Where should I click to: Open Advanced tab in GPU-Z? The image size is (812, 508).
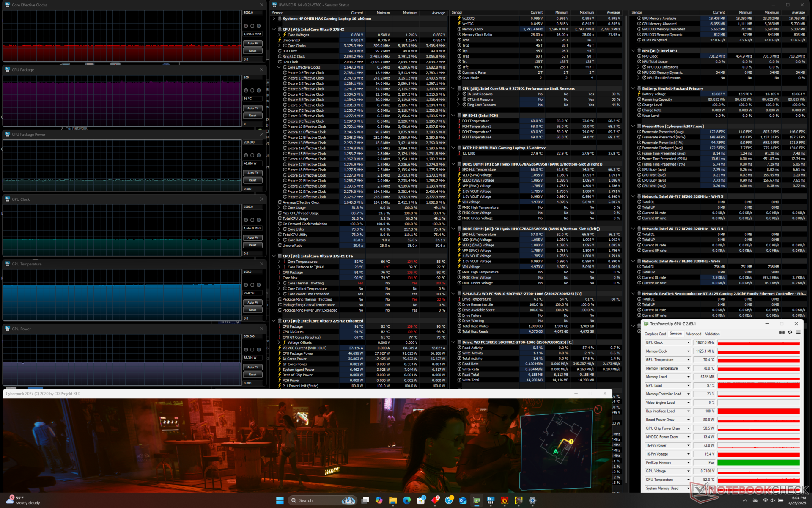coord(693,334)
